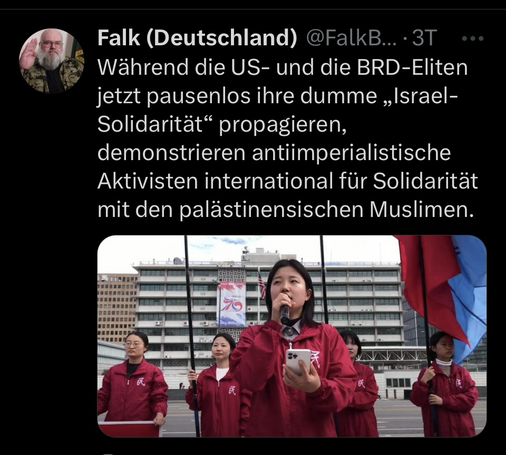Click the raised hand in the avatar
The image size is (506, 455).
[29, 54]
